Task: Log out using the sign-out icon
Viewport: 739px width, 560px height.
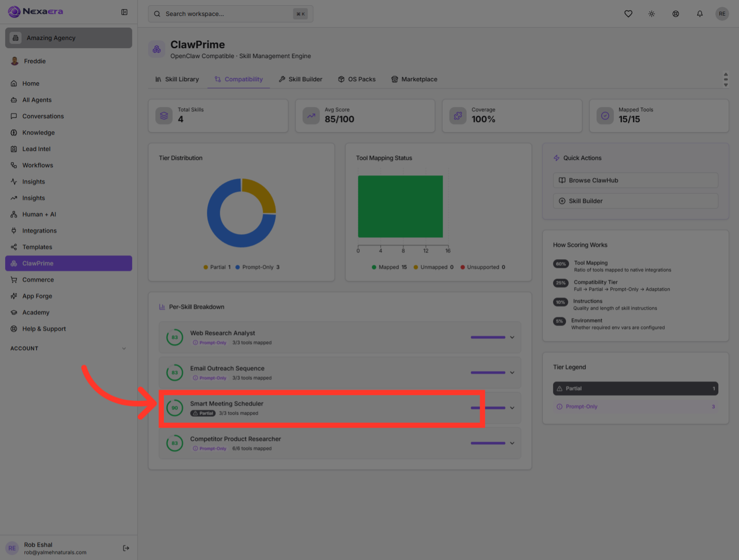Action: click(126, 548)
